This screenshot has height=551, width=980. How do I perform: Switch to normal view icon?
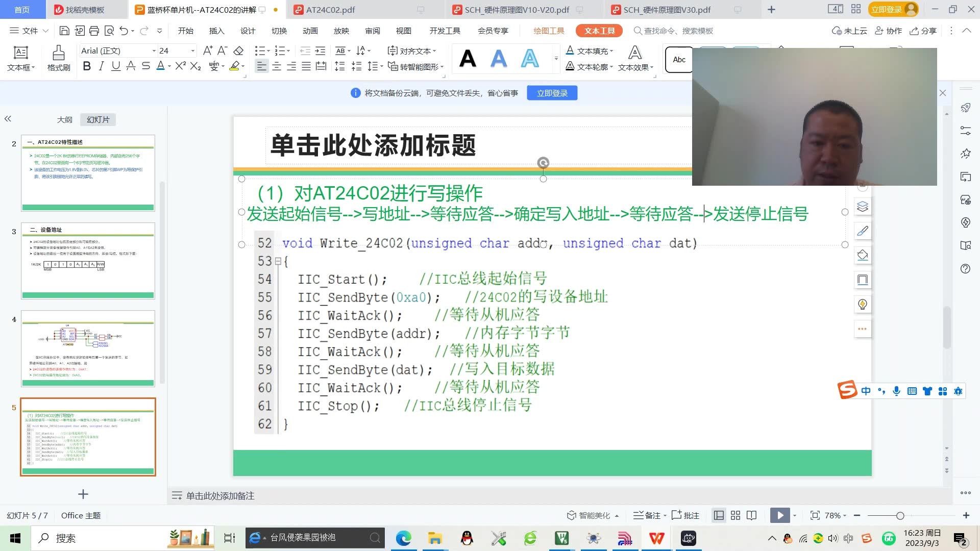pos(719,515)
